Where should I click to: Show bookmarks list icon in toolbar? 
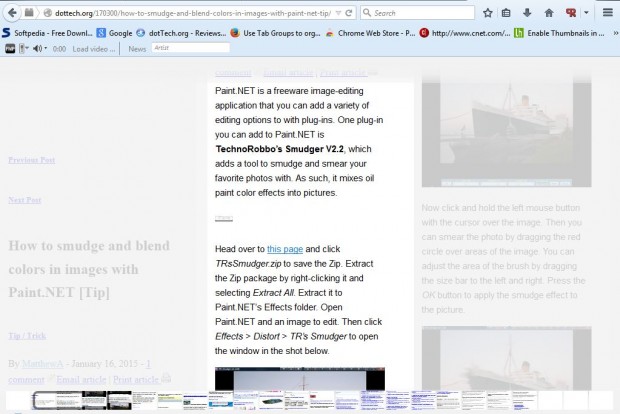pos(506,13)
